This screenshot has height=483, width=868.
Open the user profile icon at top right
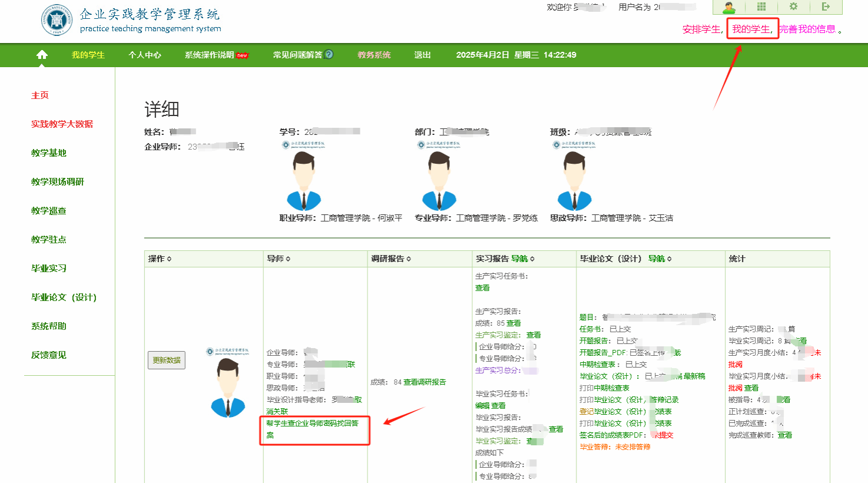[729, 6]
